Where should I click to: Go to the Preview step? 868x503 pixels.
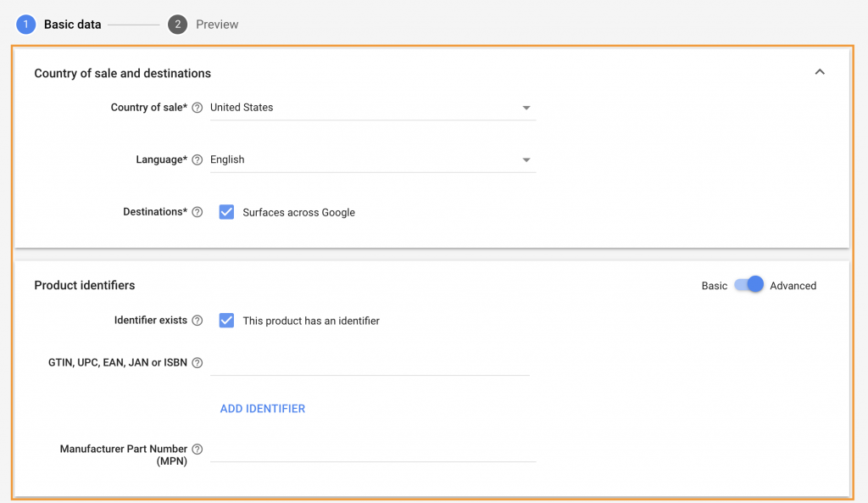[217, 25]
